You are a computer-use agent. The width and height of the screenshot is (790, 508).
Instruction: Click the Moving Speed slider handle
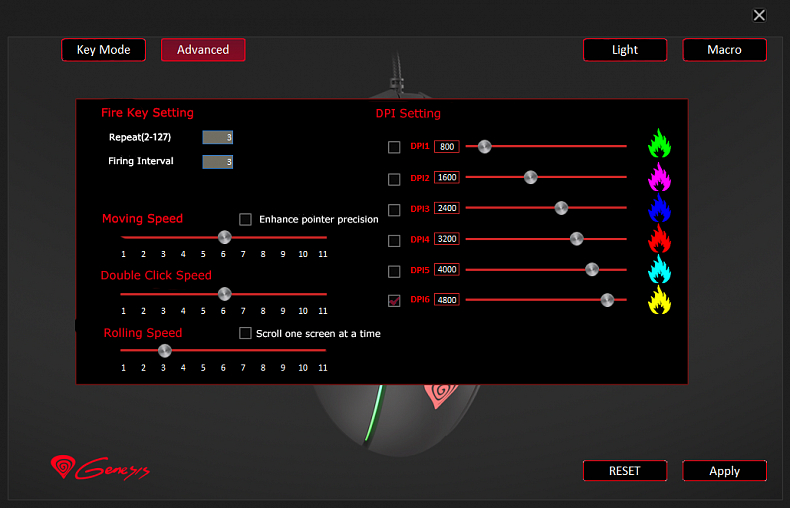pos(225,237)
